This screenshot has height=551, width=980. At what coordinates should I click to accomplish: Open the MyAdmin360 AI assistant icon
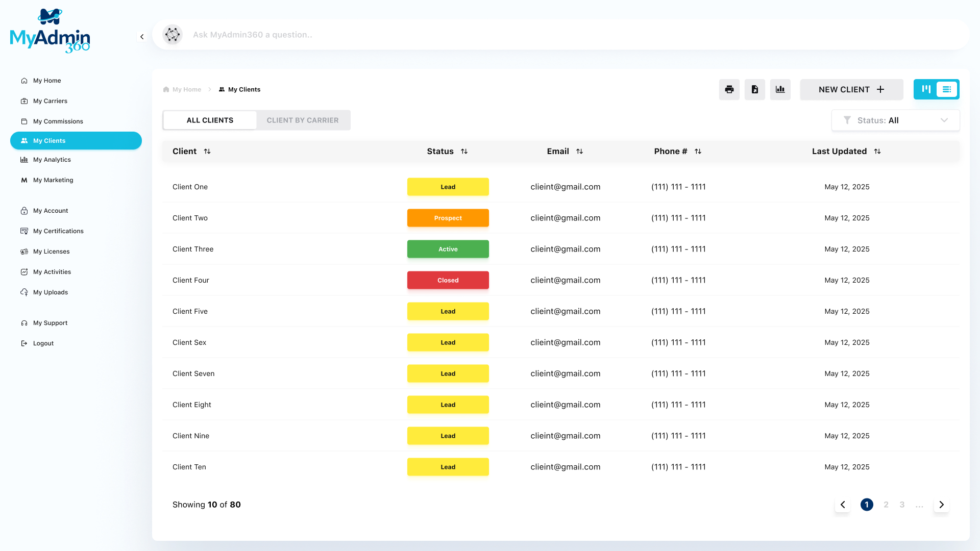click(173, 35)
